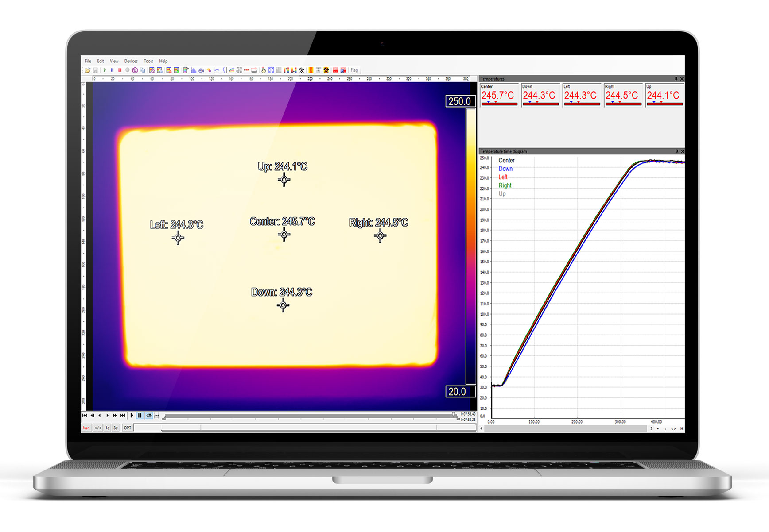Close the Temperature time diagram panel
Screen dimensions: 769x532
[682, 151]
